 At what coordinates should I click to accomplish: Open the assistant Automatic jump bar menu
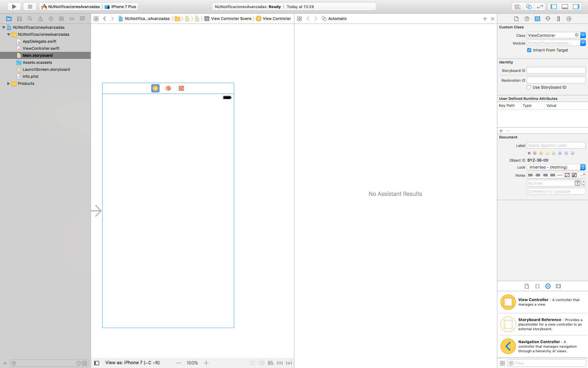point(334,19)
